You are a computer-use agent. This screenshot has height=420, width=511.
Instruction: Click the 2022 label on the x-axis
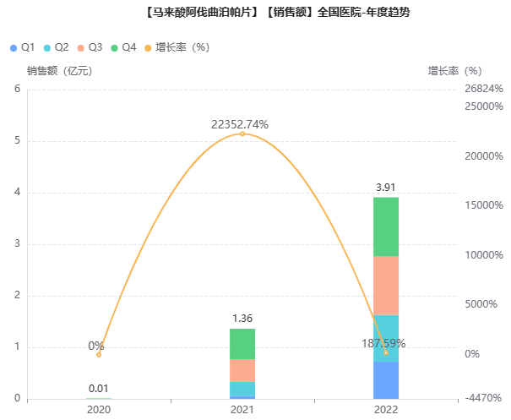(x=386, y=409)
